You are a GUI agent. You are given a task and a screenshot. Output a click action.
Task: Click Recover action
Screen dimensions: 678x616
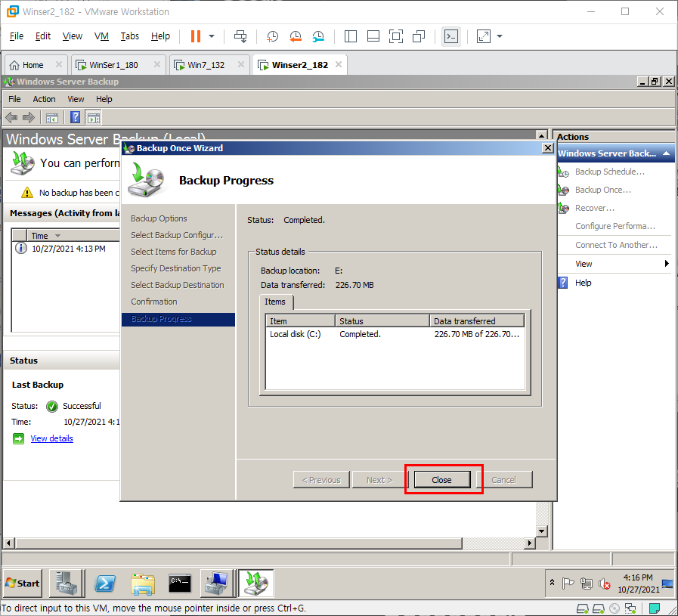[x=595, y=208]
